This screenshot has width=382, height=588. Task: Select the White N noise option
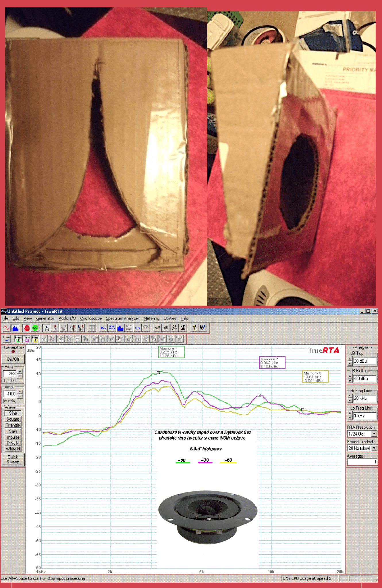click(x=13, y=449)
